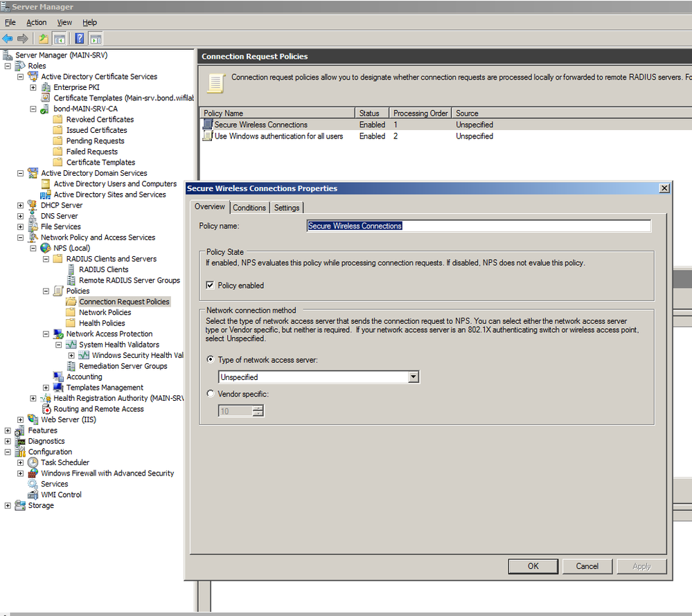692x616 pixels.
Task: Toggle the Show/Hide Console Tree toolbar icon
Action: click(59, 39)
